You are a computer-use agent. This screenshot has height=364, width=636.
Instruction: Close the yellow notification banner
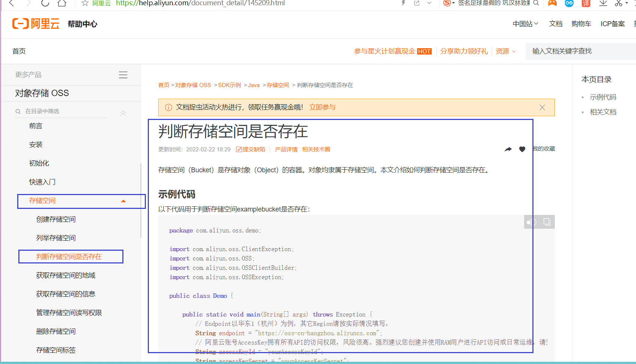click(x=542, y=107)
